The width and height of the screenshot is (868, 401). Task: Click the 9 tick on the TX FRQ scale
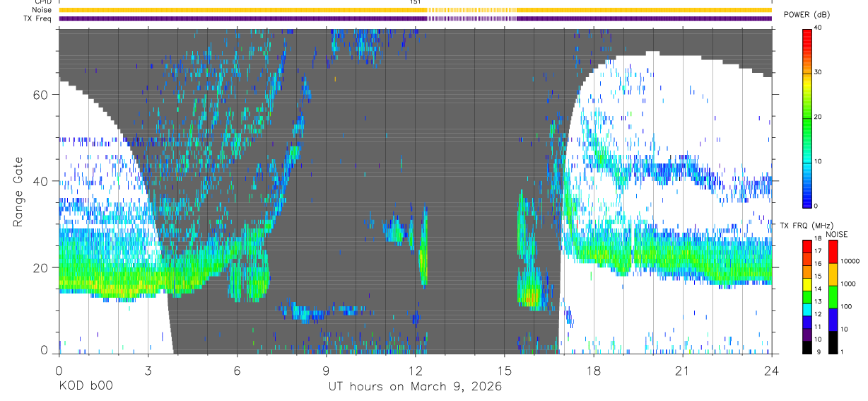817,351
